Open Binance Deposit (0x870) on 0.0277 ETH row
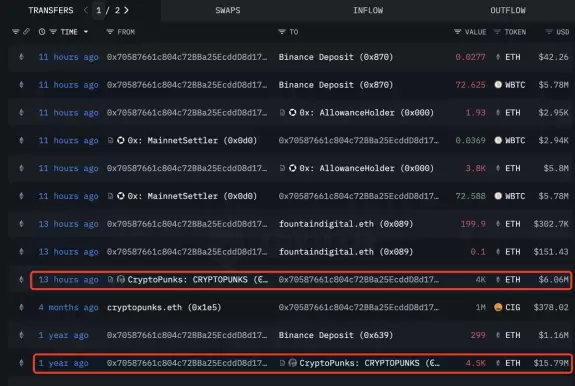 (336, 57)
